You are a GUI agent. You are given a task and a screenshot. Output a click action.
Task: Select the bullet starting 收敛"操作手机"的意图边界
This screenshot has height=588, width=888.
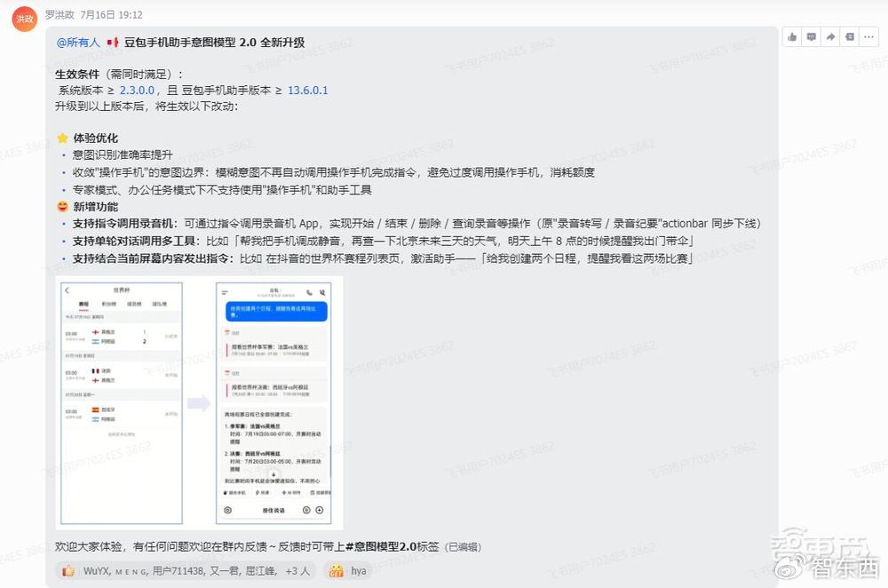click(334, 172)
